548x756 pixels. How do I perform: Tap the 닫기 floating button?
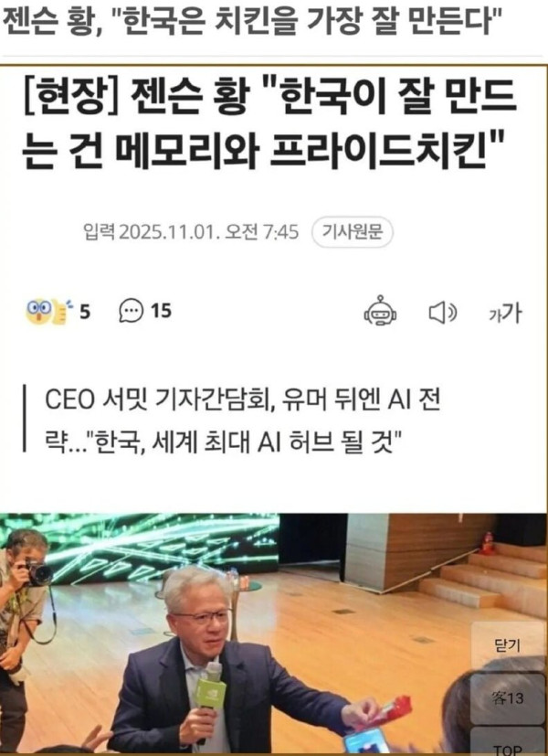click(508, 644)
